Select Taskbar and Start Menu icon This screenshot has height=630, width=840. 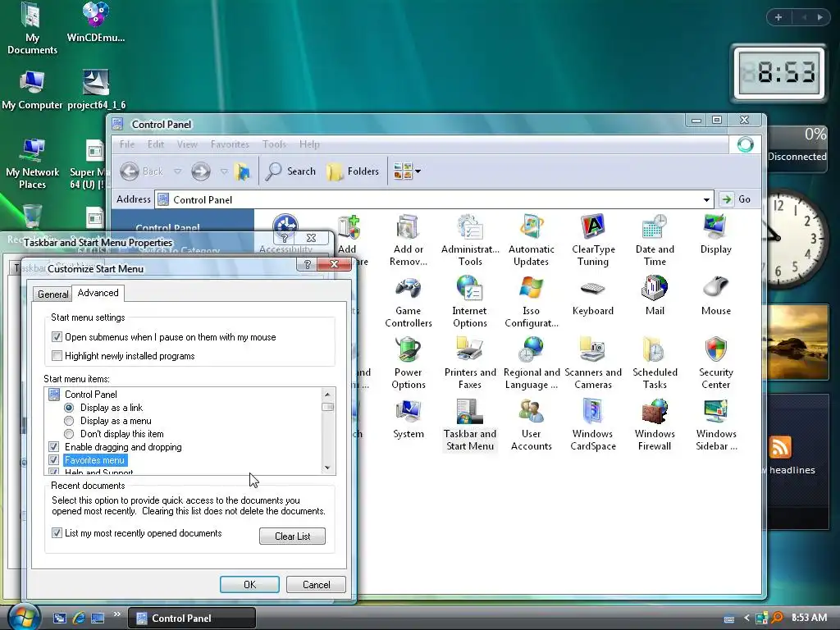(x=470, y=426)
